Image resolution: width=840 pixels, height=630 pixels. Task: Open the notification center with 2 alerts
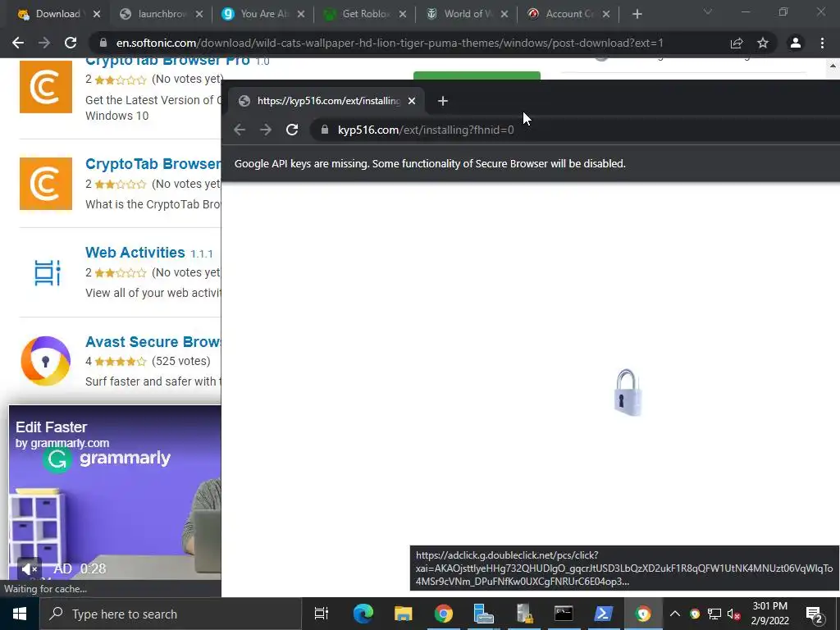tap(814, 614)
